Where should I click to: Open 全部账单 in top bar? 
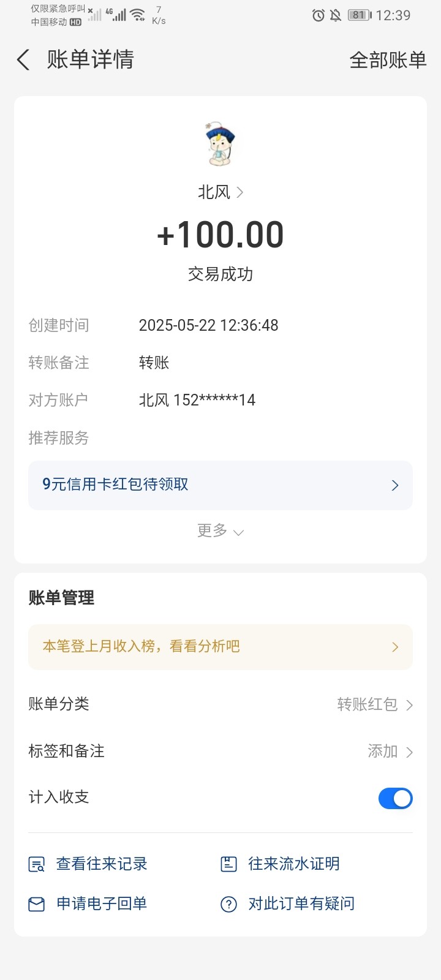coord(388,60)
